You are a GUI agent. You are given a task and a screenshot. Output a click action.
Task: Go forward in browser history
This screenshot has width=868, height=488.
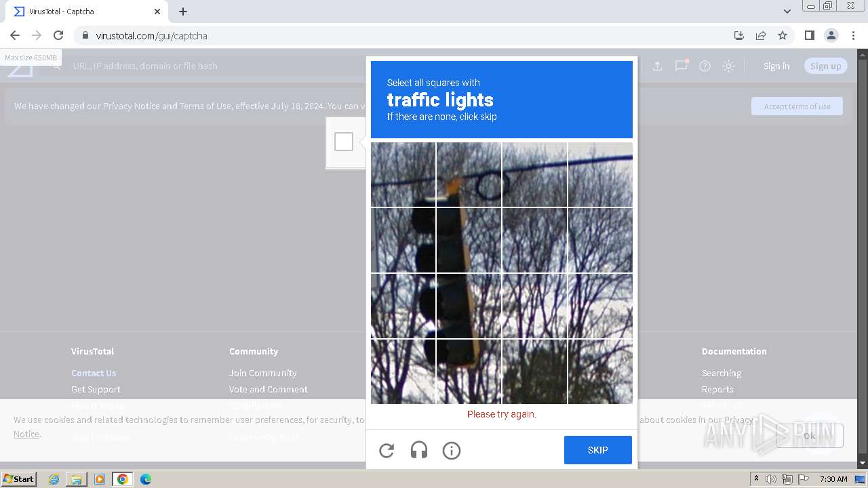pyautogui.click(x=37, y=35)
